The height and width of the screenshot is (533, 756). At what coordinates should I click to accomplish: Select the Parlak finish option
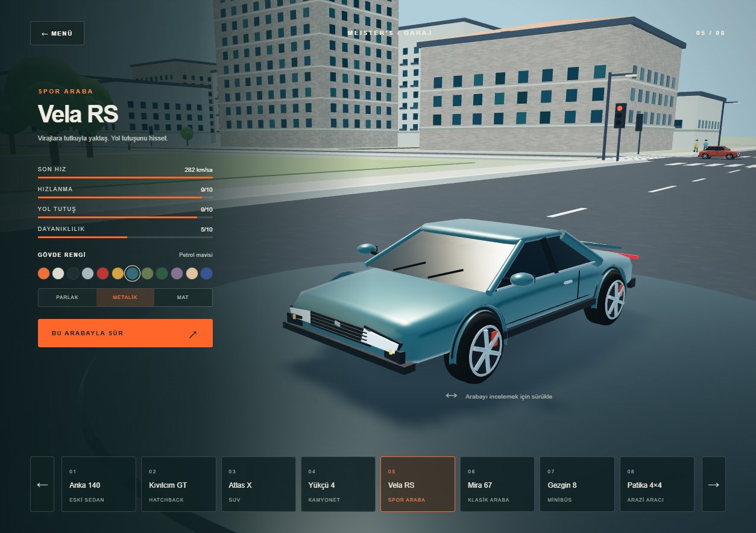click(67, 297)
